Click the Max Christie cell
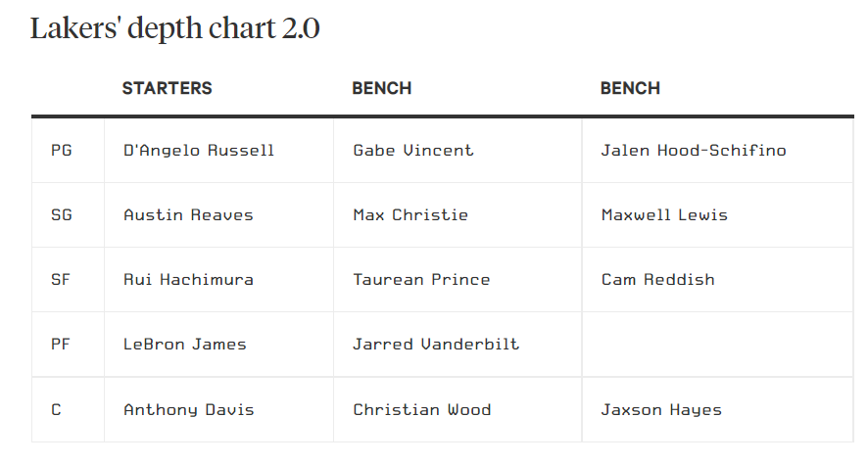868x464 pixels. pyautogui.click(x=410, y=215)
